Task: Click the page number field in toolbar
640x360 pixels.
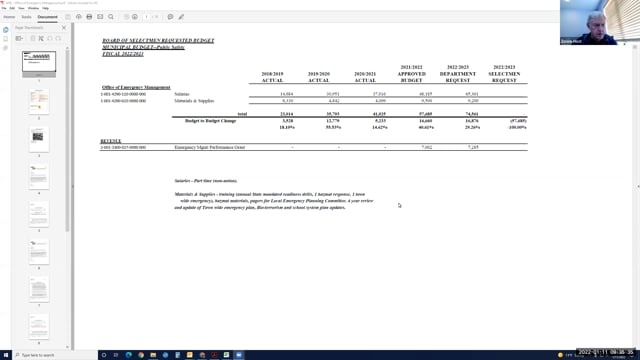Action: 147,17
